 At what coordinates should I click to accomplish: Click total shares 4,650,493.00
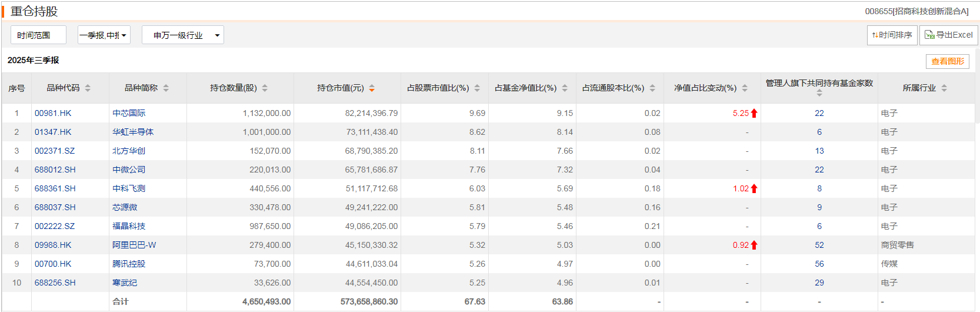[266, 302]
